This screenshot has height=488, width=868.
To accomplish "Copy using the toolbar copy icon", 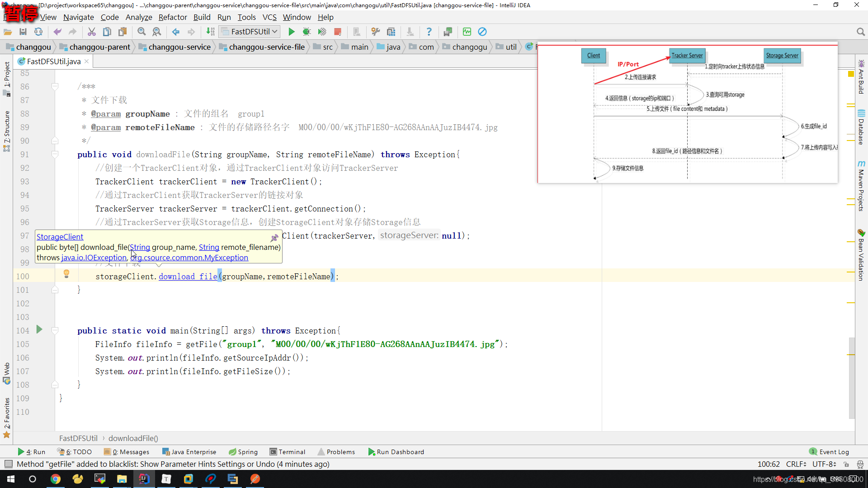I will coord(107,32).
